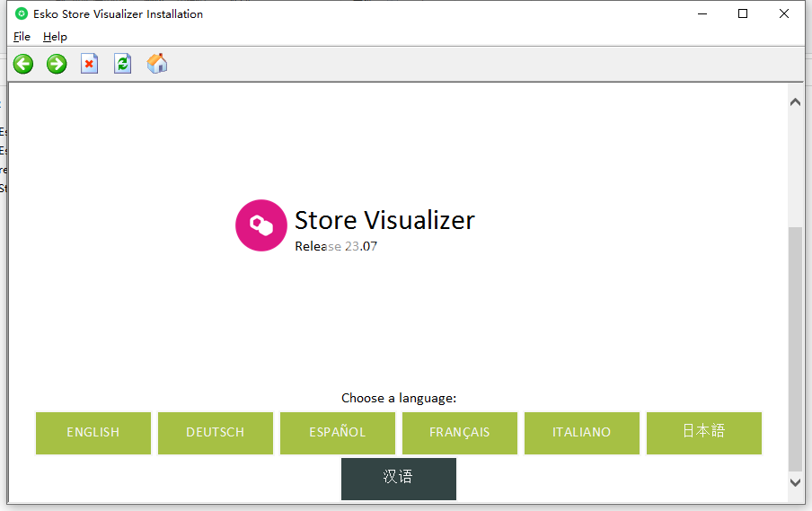Click the Esko app icon in title bar
Image resolution: width=812 pixels, height=511 pixels.
pos(22,14)
